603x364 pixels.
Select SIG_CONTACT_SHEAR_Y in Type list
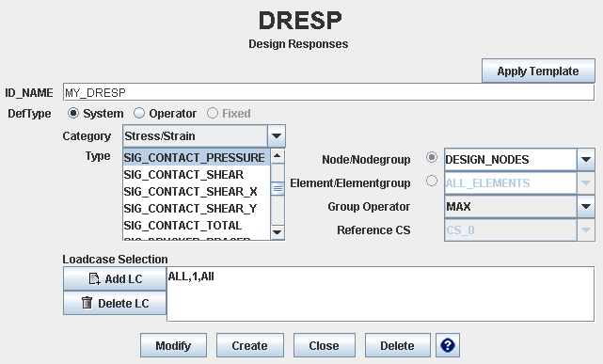(197, 208)
